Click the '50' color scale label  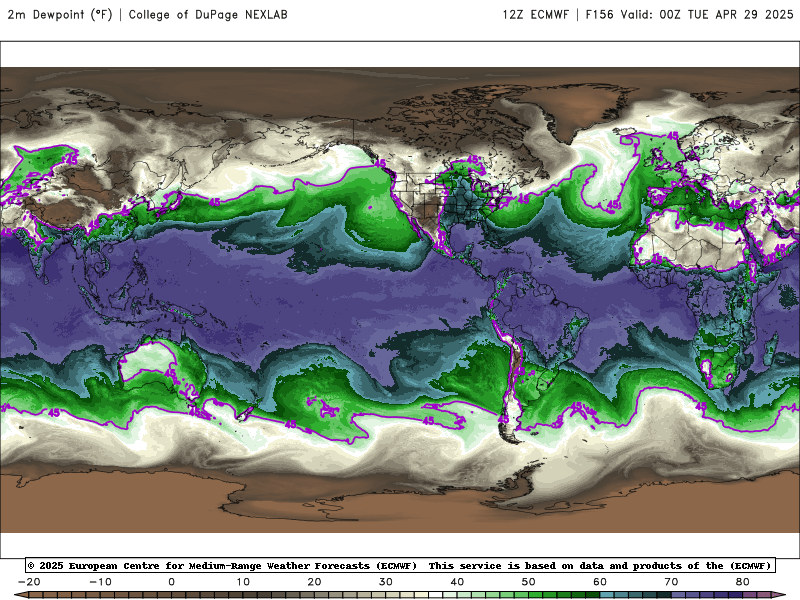pos(529,582)
